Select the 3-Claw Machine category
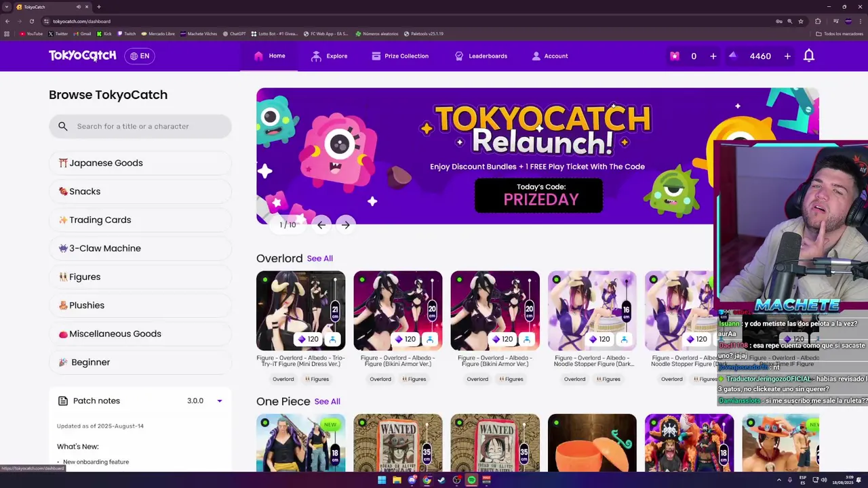 click(x=140, y=248)
